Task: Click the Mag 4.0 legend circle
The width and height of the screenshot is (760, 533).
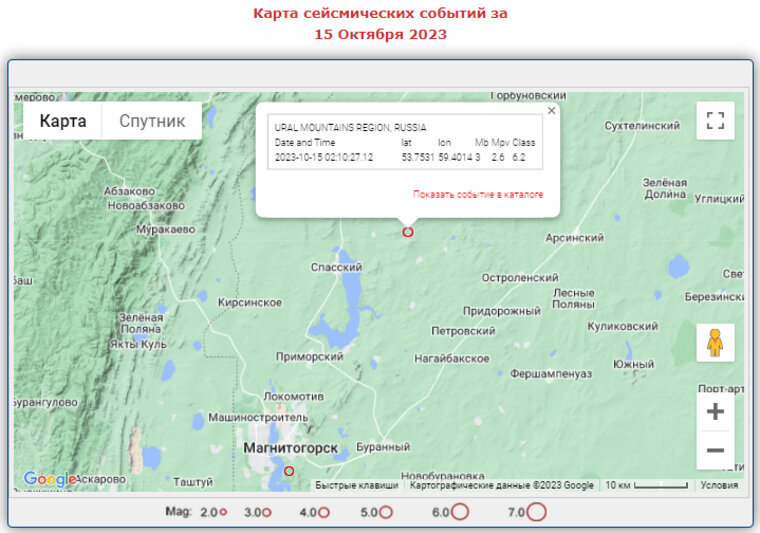Action: pos(324,512)
